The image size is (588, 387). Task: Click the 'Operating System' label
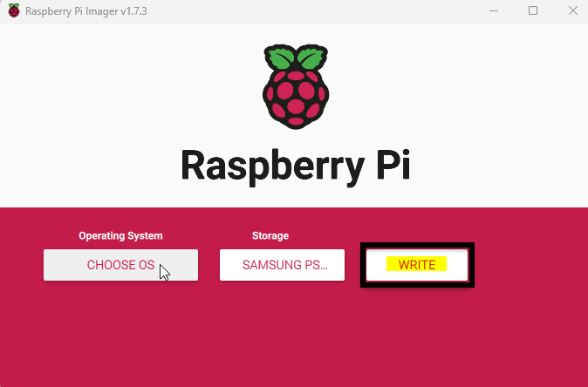pyautogui.click(x=120, y=235)
